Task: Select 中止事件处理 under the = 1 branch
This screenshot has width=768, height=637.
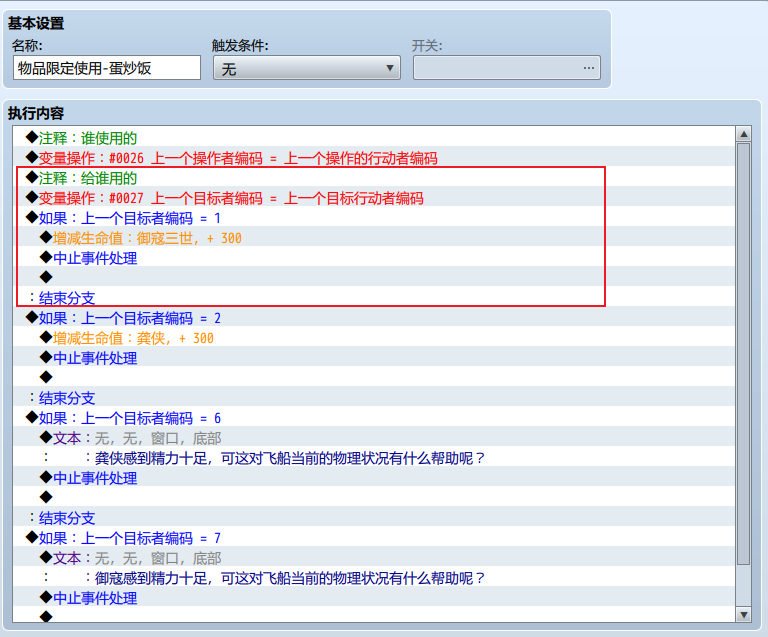Action: pos(374,257)
